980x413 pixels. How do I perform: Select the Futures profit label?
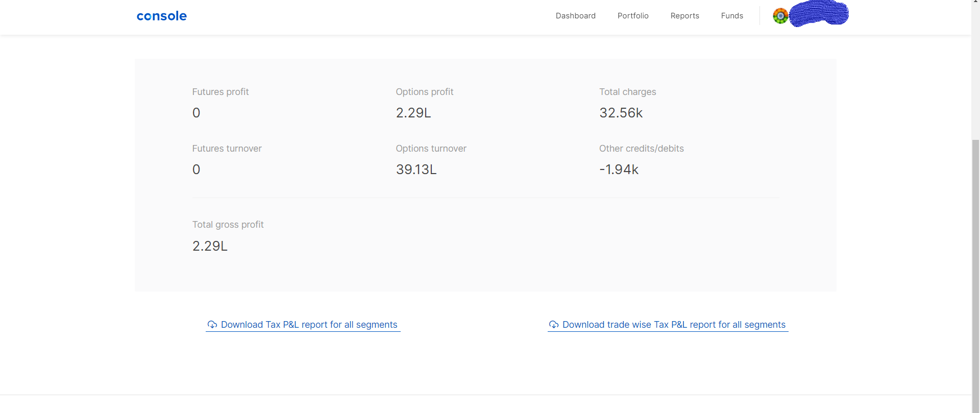click(220, 92)
